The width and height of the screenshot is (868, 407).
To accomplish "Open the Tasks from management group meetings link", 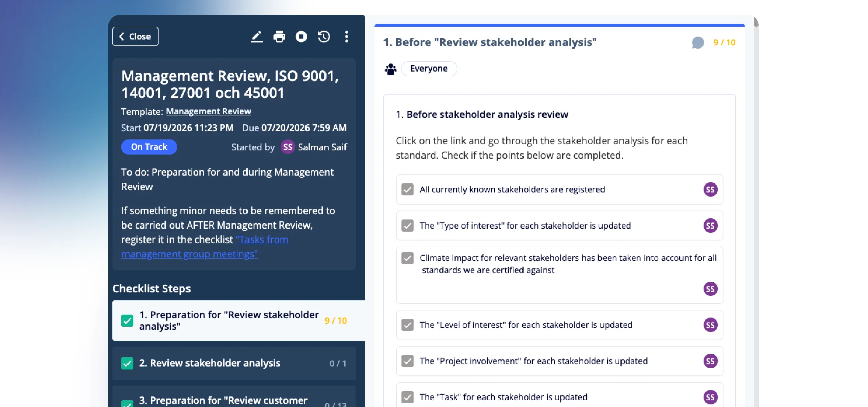I will pyautogui.click(x=205, y=247).
